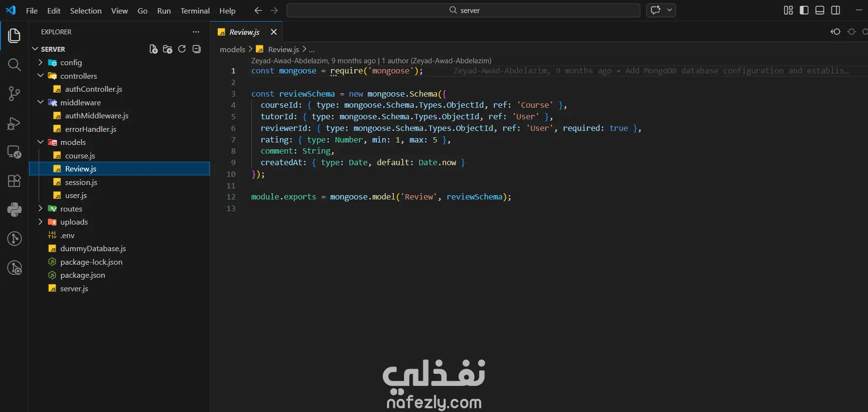Open Explorer more actions ellipsis menu
The width and height of the screenshot is (868, 412).
tap(196, 32)
